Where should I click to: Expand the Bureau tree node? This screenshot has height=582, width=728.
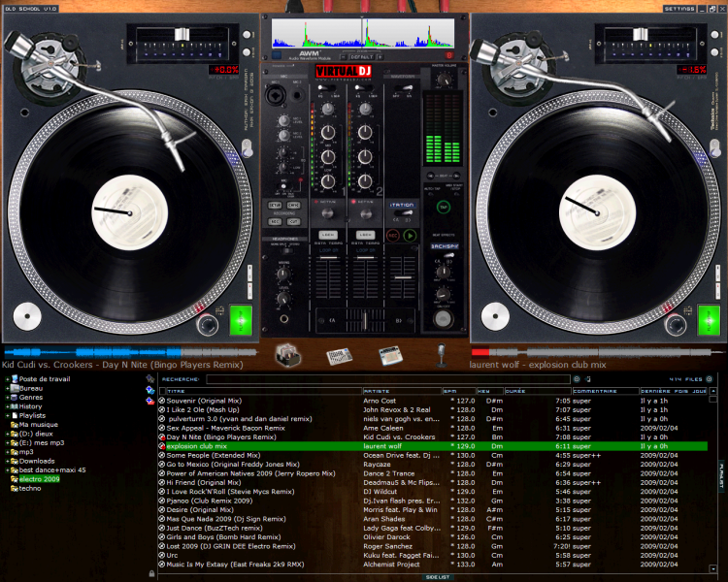pyautogui.click(x=8, y=388)
